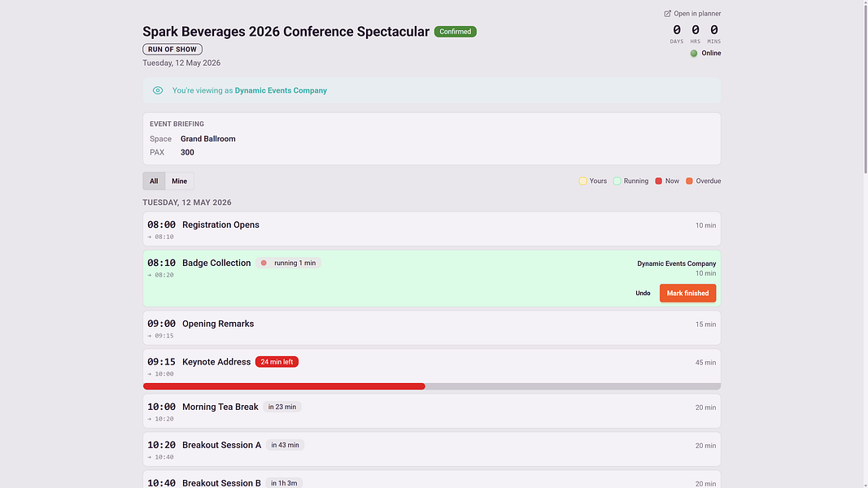This screenshot has width=868, height=488.
Task: Click the Now legend red swatch
Action: coord(659,181)
